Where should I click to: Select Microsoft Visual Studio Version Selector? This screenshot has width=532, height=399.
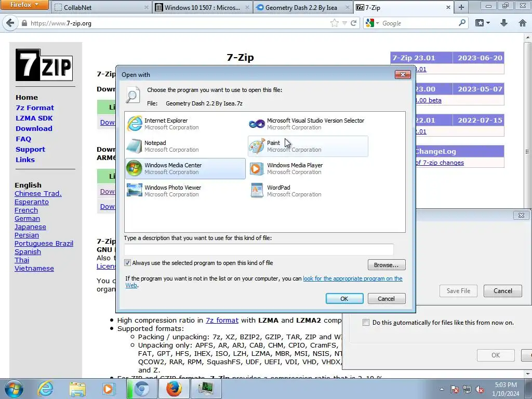(308, 124)
